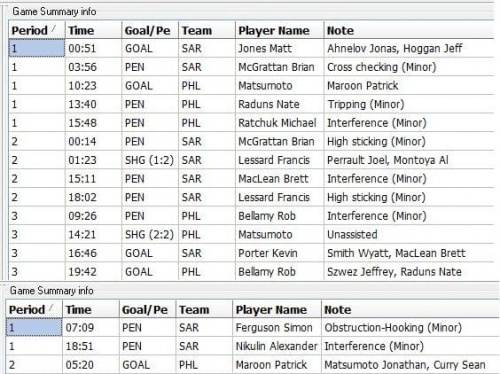Click Player Name header in upper table

[x=279, y=30]
